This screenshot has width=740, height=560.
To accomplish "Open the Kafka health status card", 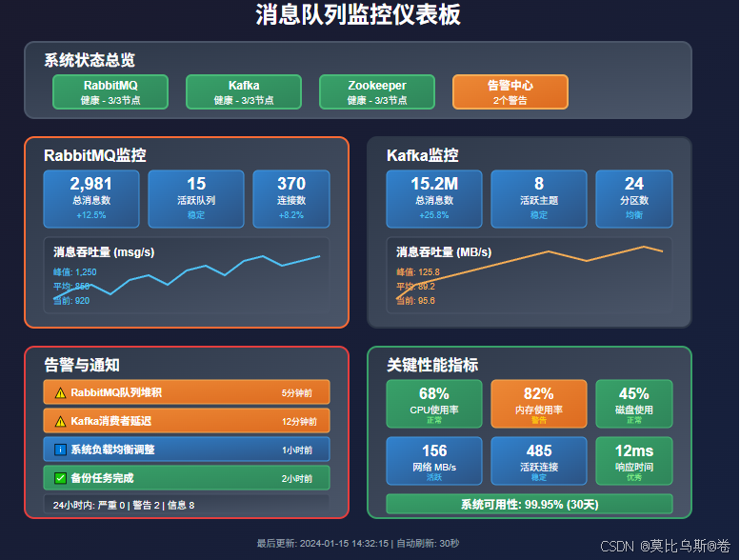I will click(244, 92).
